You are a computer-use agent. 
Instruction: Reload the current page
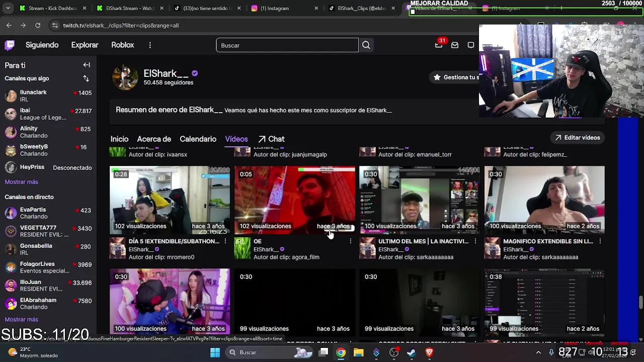38,25
